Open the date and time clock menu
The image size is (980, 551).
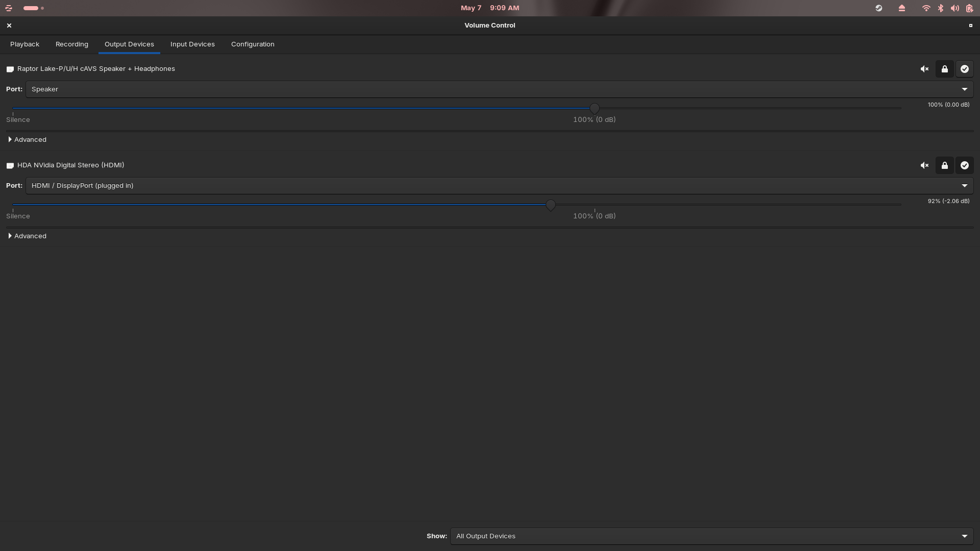tap(489, 8)
